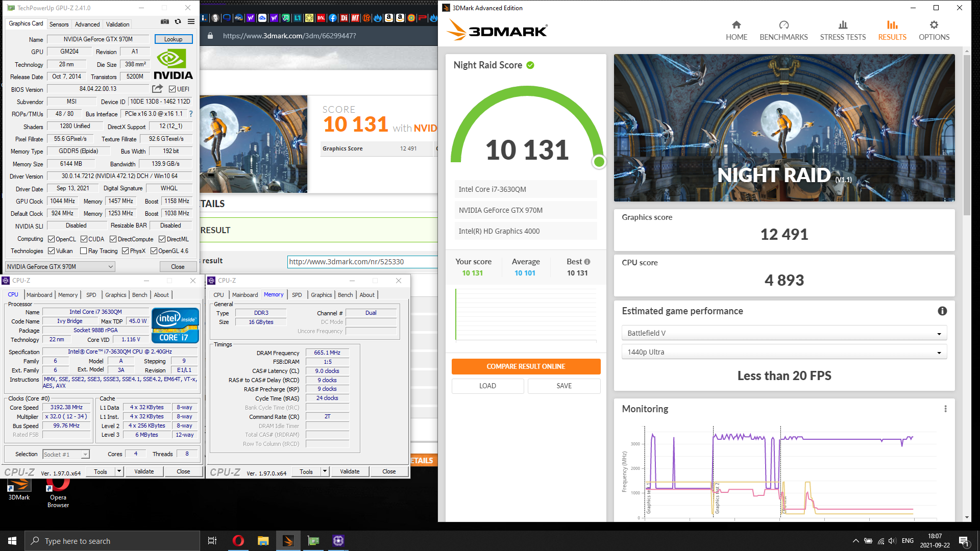Image resolution: width=980 pixels, height=551 pixels.
Task: Toggle the OpenGL 4.6 checkbox
Action: [x=154, y=251]
